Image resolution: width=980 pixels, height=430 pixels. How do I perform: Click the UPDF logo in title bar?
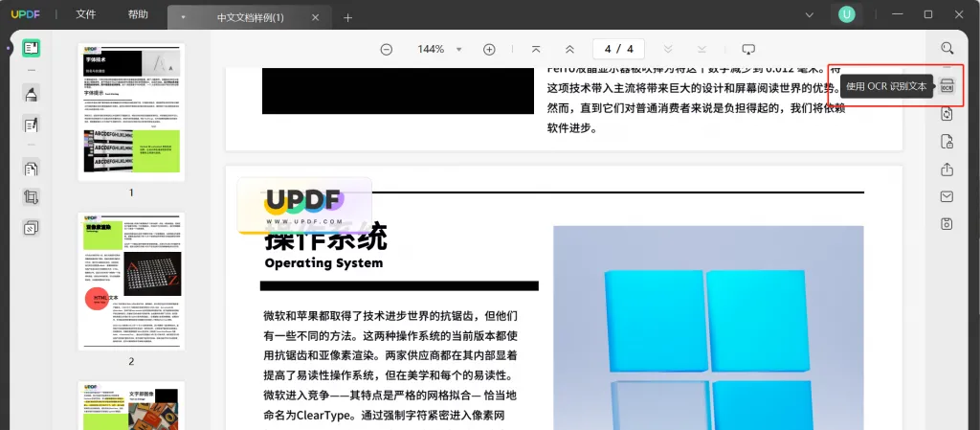click(x=26, y=14)
